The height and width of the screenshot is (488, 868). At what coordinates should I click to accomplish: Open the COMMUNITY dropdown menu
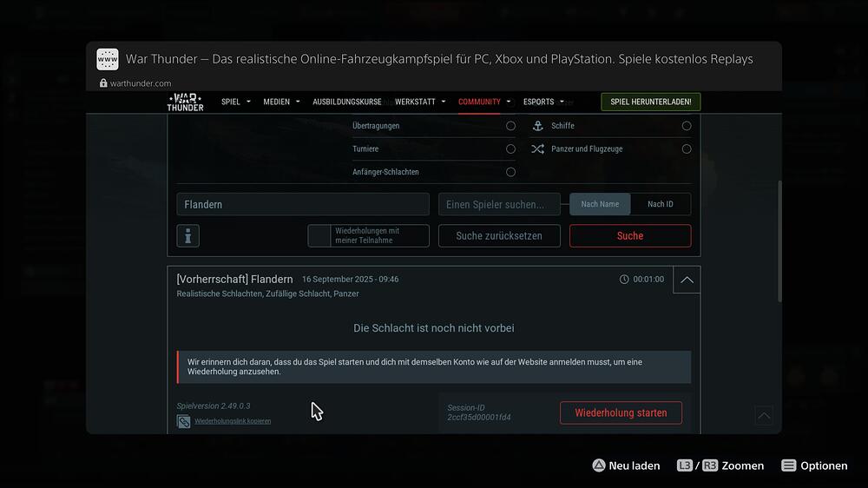(x=484, y=102)
